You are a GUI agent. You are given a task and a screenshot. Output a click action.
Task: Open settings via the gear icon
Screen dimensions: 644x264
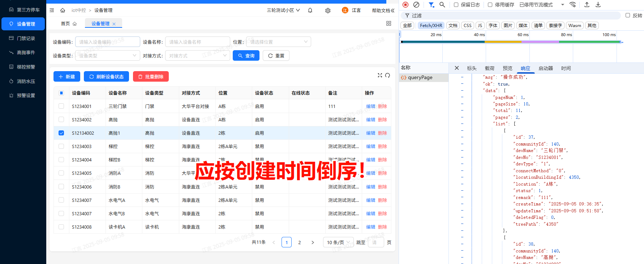(328, 10)
